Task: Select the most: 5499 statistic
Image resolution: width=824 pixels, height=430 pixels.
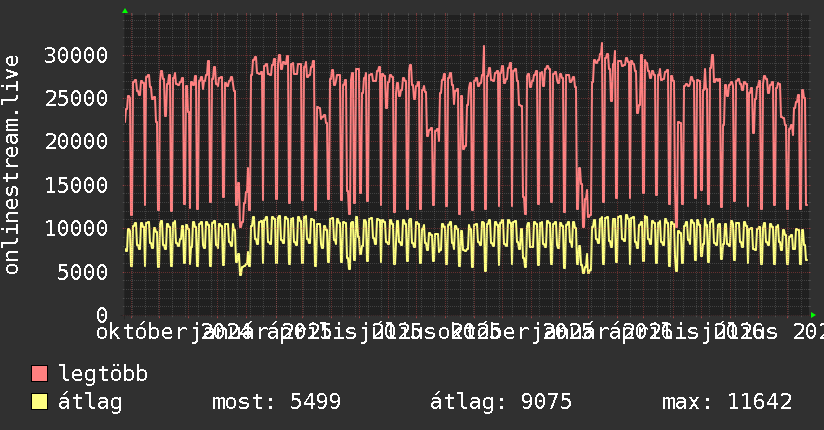Action: tap(276, 402)
